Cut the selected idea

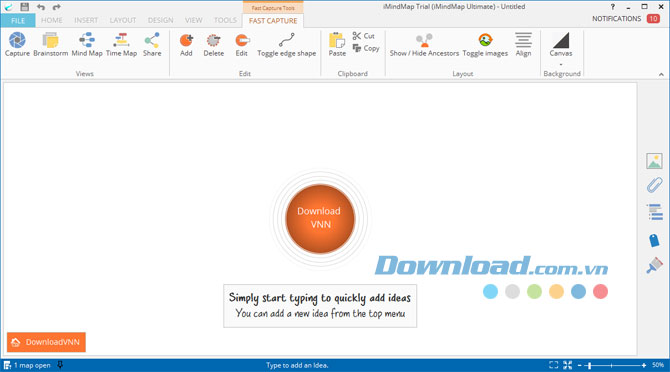pyautogui.click(x=364, y=36)
